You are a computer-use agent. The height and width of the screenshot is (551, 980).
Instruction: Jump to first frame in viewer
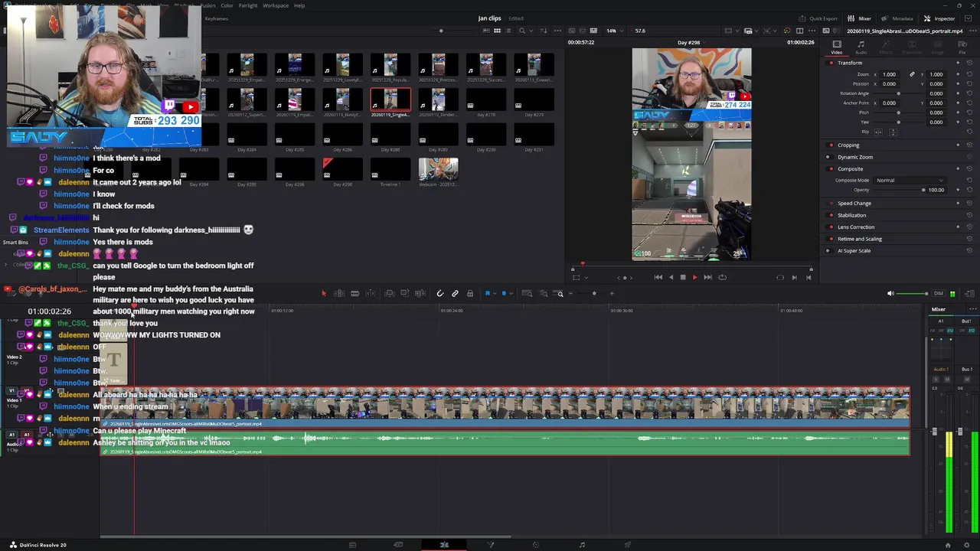click(x=658, y=277)
